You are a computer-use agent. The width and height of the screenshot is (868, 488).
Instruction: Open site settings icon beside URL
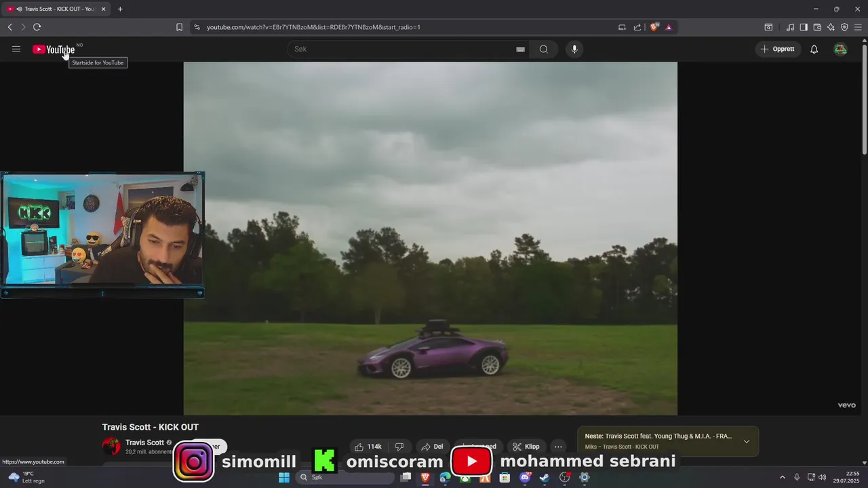point(197,27)
